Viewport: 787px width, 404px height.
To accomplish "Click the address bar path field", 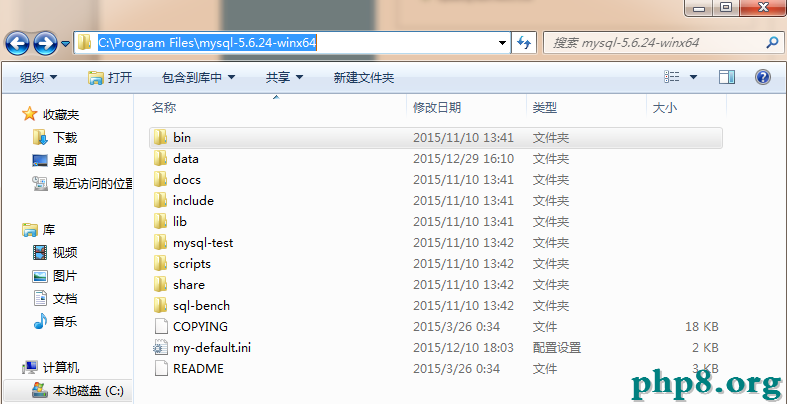I will [293, 43].
